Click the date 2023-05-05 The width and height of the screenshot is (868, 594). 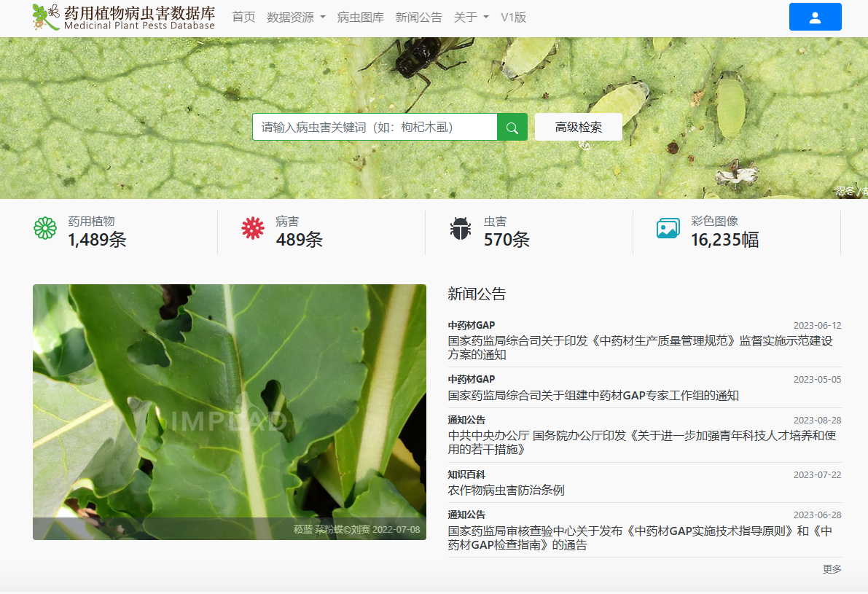pos(817,379)
